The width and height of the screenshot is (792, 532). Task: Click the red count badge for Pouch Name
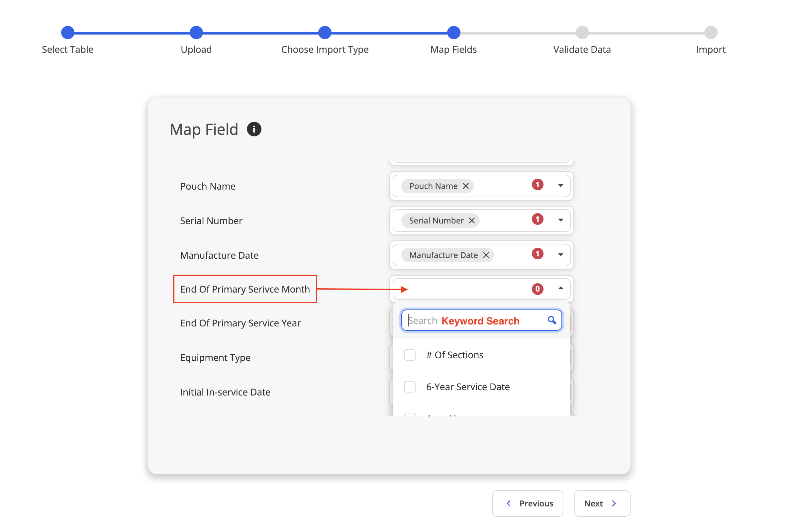pos(538,185)
